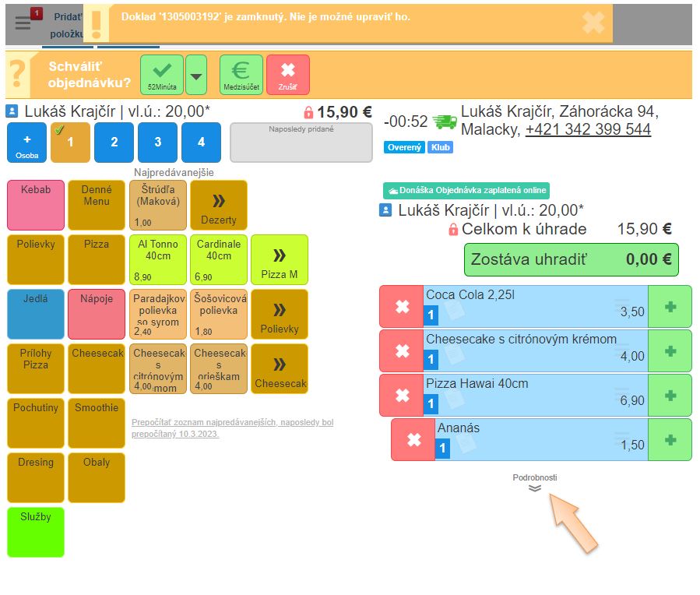The height and width of the screenshot is (595, 700).
Task: Delete the Ananás extra item
Action: tap(413, 440)
